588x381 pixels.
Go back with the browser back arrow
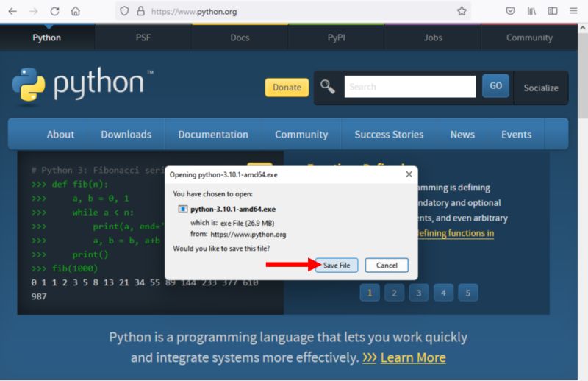[x=12, y=11]
